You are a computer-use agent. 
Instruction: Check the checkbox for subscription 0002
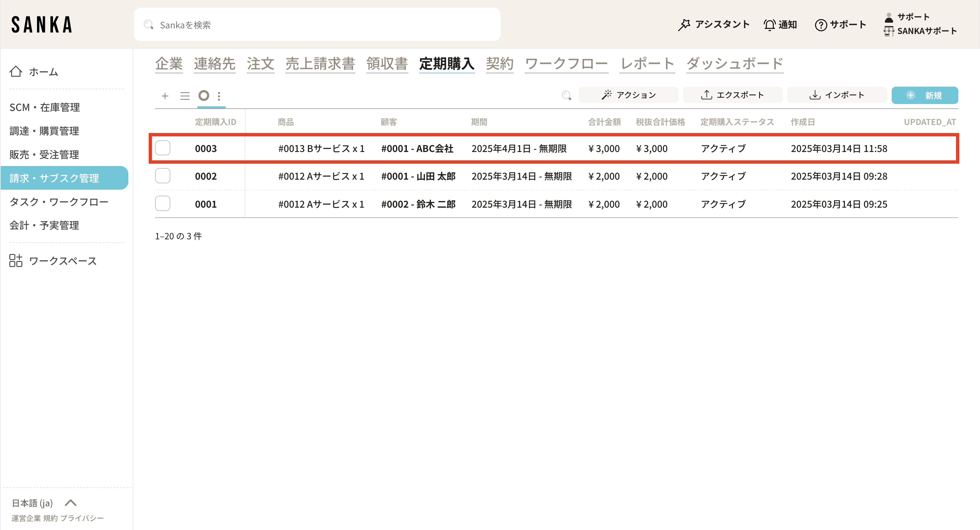coord(162,176)
